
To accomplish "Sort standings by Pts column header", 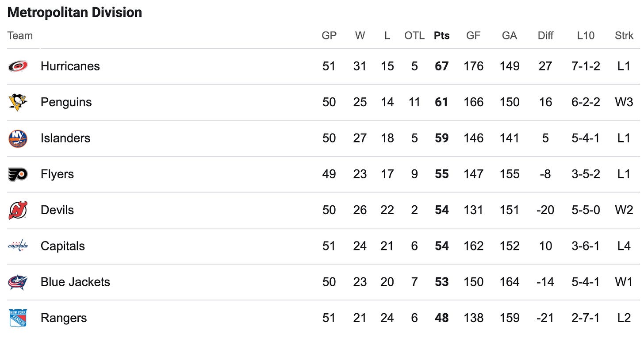I will (x=441, y=36).
